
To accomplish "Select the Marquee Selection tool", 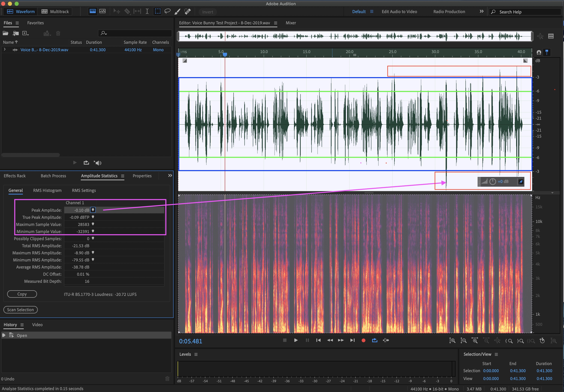I will coord(158,11).
